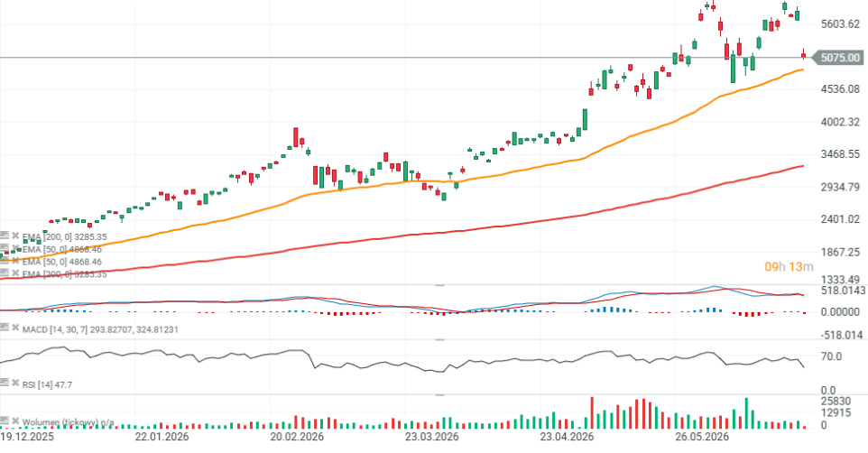
Task: Click date label 26.05.2026
Action: click(x=702, y=437)
